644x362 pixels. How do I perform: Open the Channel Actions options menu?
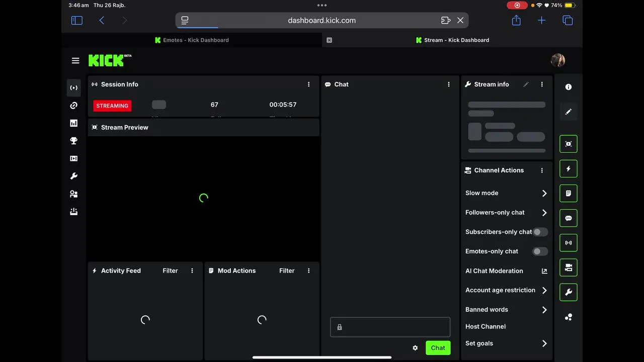point(542,170)
